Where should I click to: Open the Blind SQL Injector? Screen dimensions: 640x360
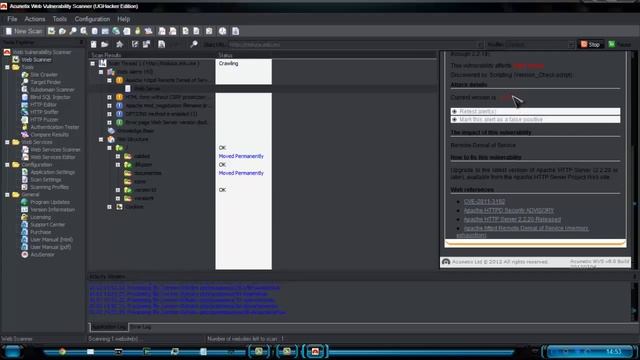click(x=50, y=97)
